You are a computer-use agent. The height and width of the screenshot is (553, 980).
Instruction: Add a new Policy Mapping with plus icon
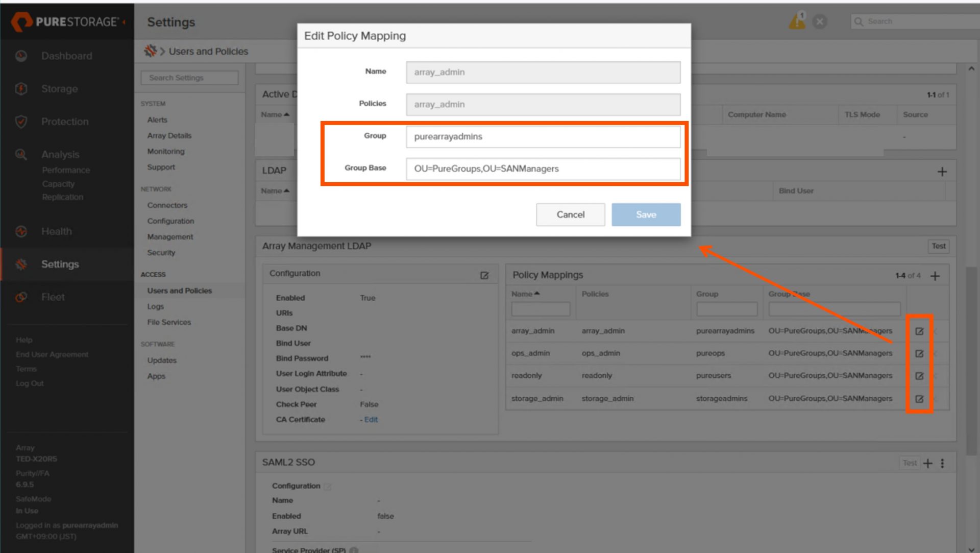pyautogui.click(x=935, y=276)
